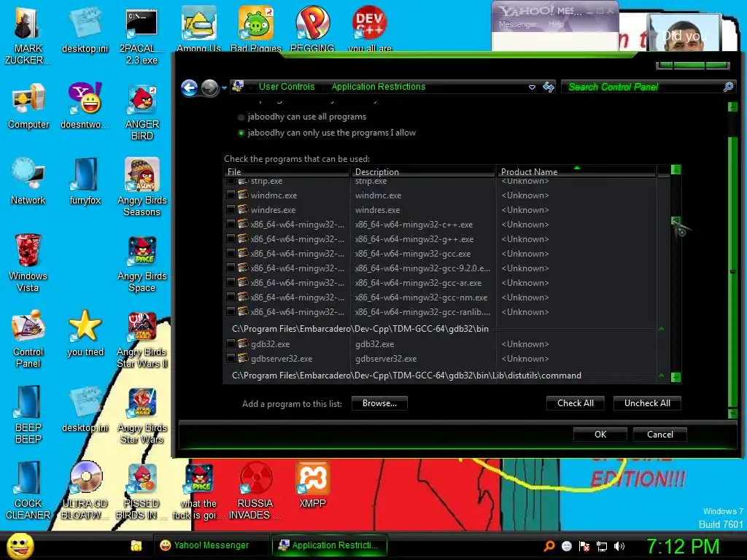Click the volume speaker tray icon
Viewport: 747px width, 560px height.
click(619, 546)
